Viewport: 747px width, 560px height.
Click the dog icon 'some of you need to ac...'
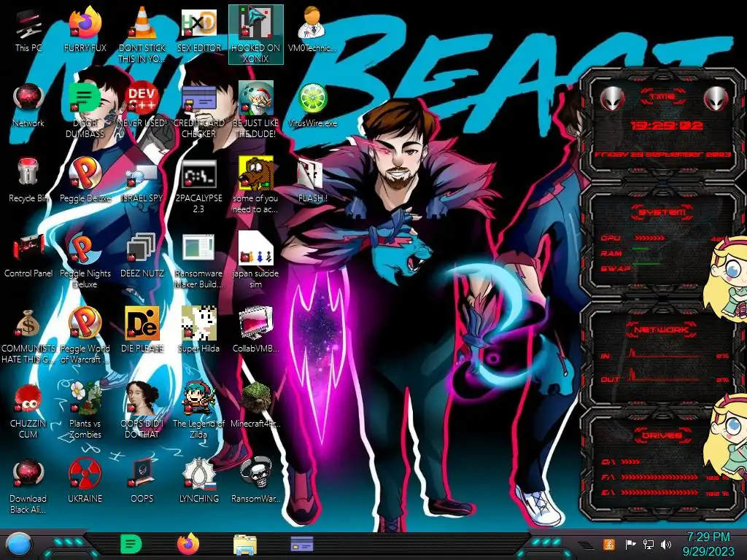coord(256,184)
